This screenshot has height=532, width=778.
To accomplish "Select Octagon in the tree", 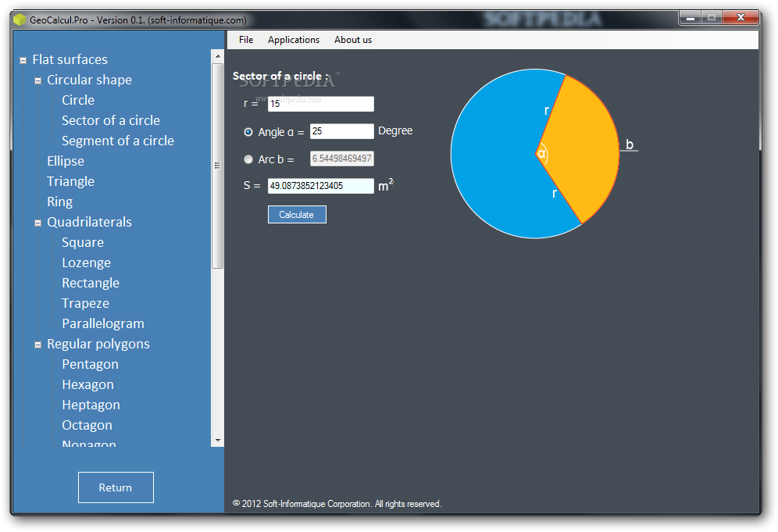I will [87, 426].
